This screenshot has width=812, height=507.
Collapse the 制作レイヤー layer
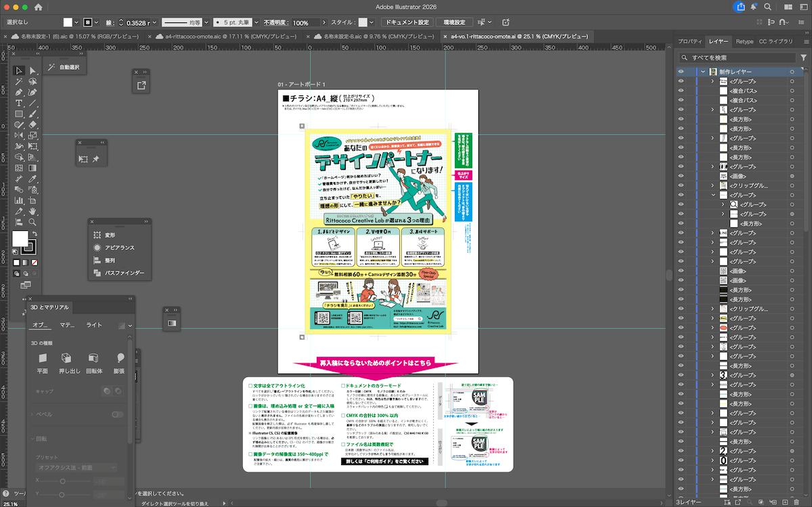coord(704,71)
